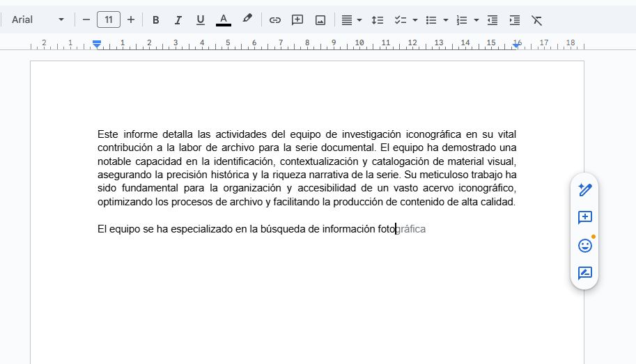Click the add comment toolbar icon
The image size is (636, 364).
coord(297,20)
